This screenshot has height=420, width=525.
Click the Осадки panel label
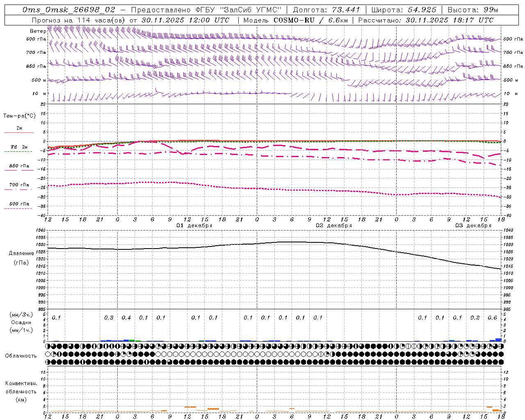pos(21,322)
